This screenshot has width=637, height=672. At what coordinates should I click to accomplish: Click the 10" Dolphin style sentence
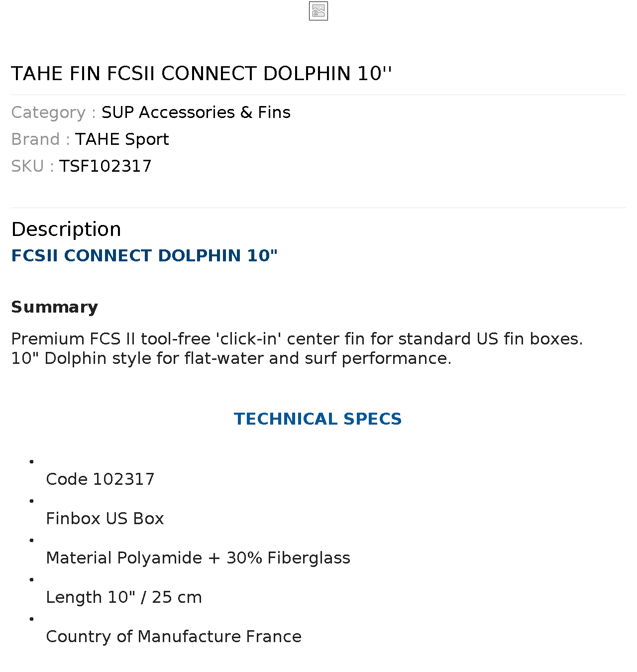pyautogui.click(x=231, y=358)
